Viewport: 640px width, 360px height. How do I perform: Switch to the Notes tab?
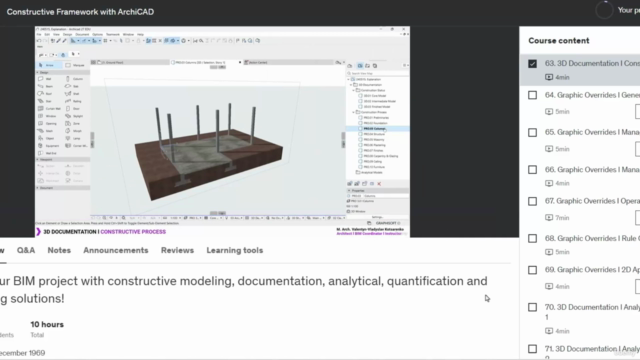[x=59, y=250]
